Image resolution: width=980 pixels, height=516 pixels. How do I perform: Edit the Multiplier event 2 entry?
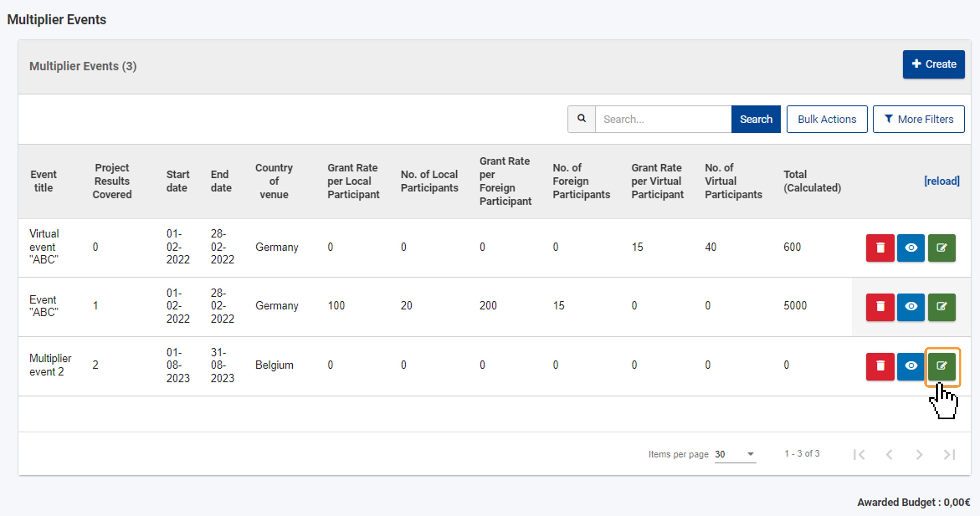942,366
